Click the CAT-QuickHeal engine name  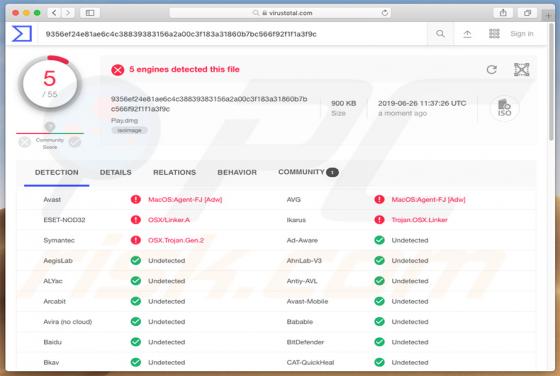[x=310, y=362]
